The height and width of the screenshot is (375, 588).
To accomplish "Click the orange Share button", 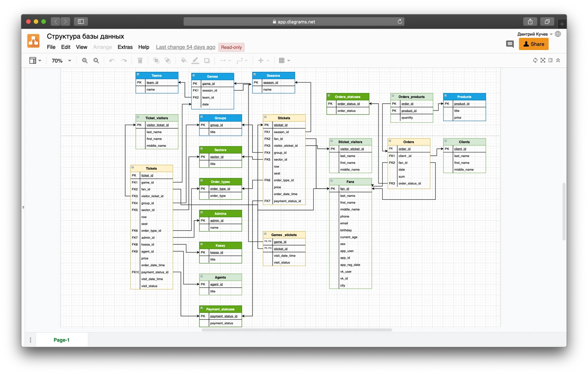I will pos(534,44).
